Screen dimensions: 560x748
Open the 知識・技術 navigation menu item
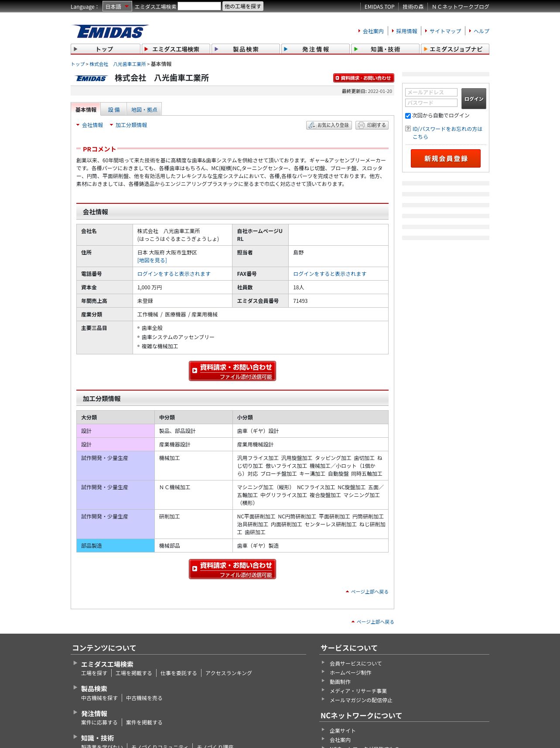coord(385,49)
